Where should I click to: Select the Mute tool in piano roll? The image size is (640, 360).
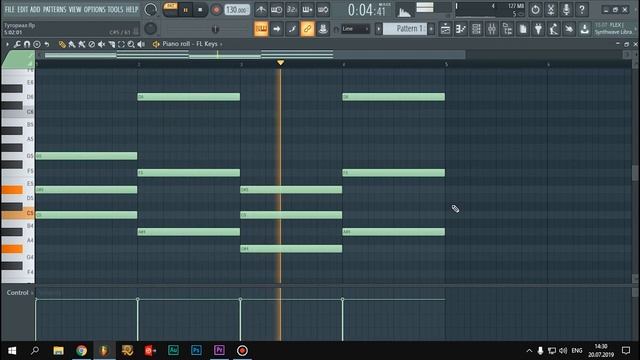click(x=102, y=44)
